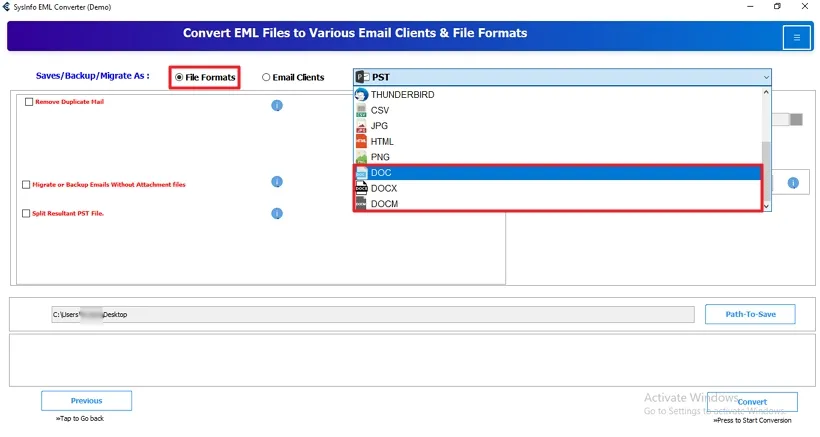
Task: Choose HTML from the format list
Action: [x=557, y=141]
